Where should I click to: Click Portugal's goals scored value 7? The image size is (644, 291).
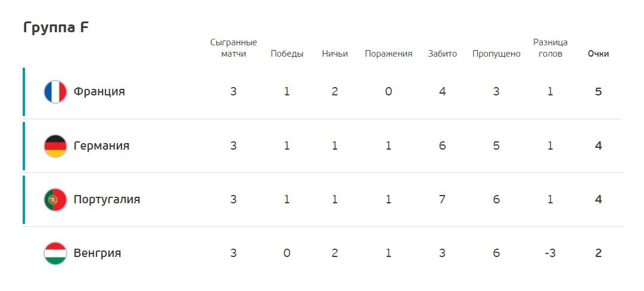tap(442, 200)
